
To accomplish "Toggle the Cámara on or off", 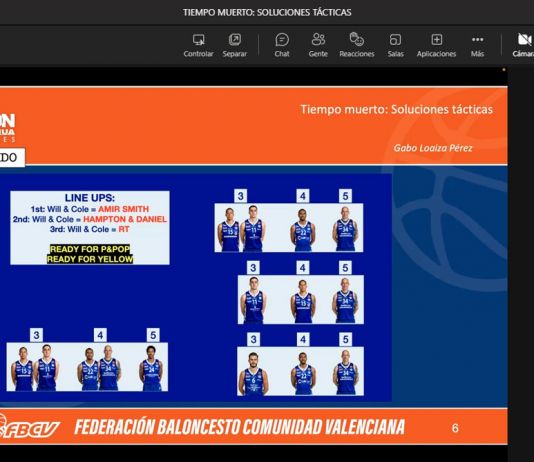I will pyautogui.click(x=524, y=45).
